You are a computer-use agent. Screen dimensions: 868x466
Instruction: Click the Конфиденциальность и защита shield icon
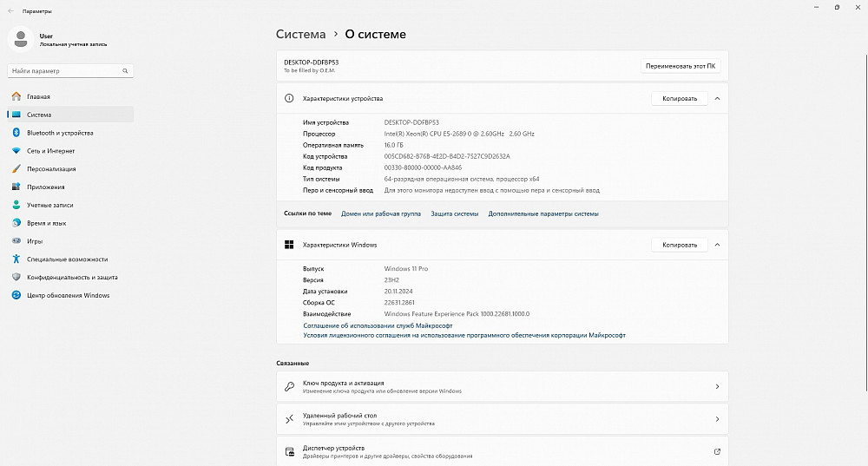click(x=16, y=277)
